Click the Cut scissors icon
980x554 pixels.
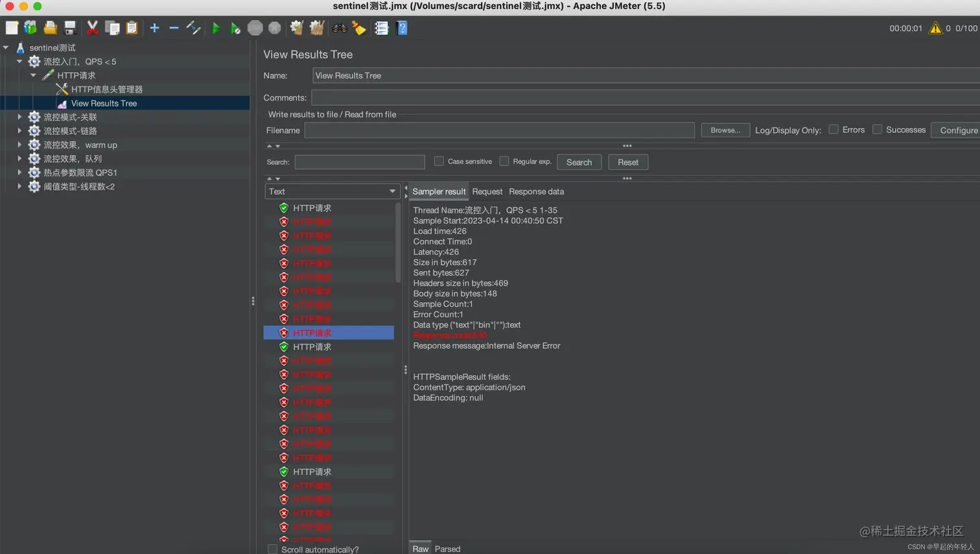tap(92, 28)
